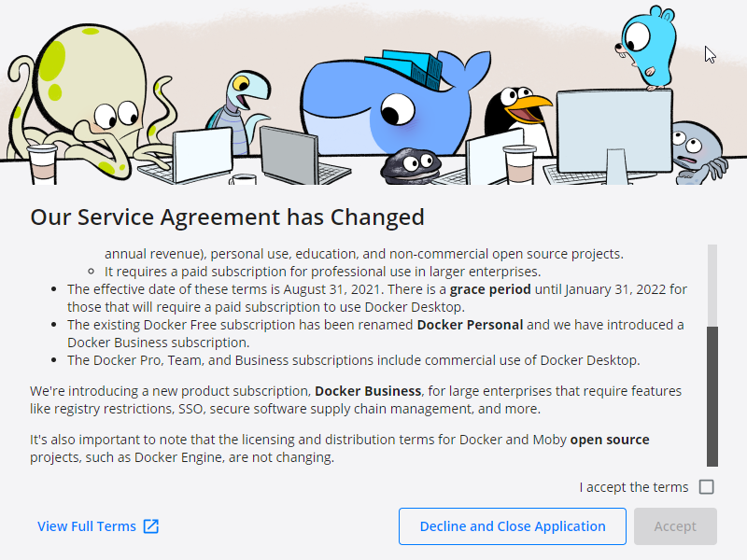Open View Full Terms
The width and height of the screenshot is (747, 560).
point(86,525)
